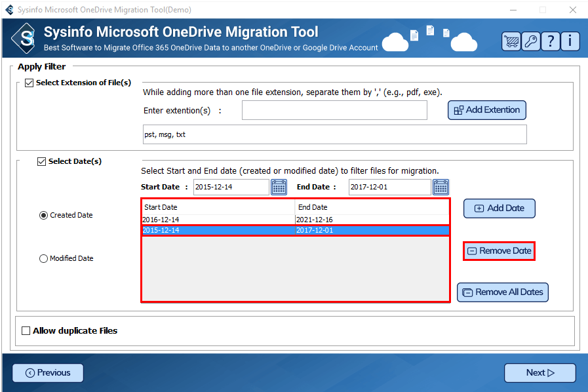Open the End Date calendar picker
The height and width of the screenshot is (392, 588).
click(441, 187)
